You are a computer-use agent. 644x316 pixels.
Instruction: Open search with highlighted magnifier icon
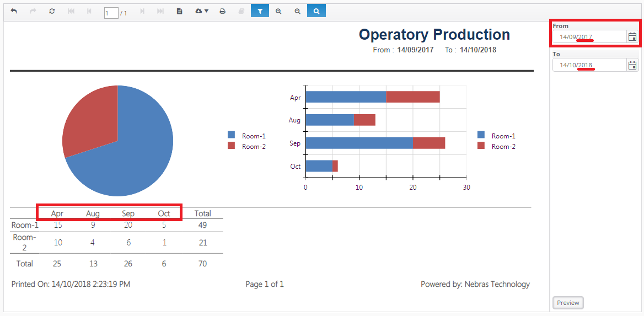316,11
